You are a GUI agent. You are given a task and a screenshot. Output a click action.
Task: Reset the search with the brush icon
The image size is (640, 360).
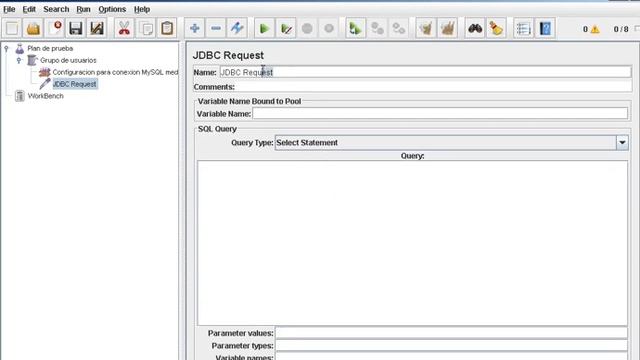496,28
